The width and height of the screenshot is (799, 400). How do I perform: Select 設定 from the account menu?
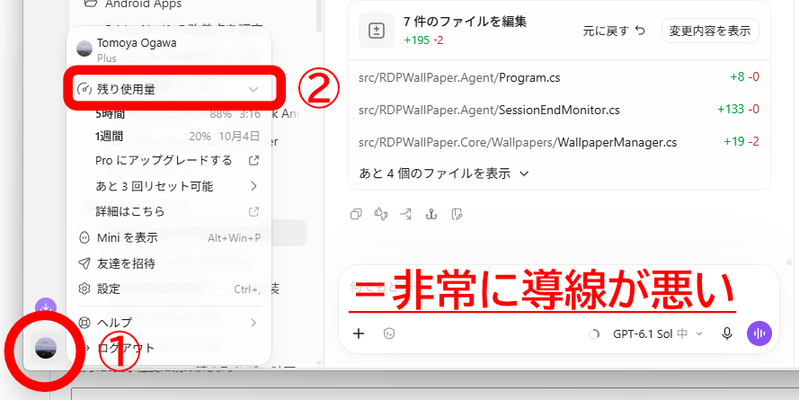(169, 289)
